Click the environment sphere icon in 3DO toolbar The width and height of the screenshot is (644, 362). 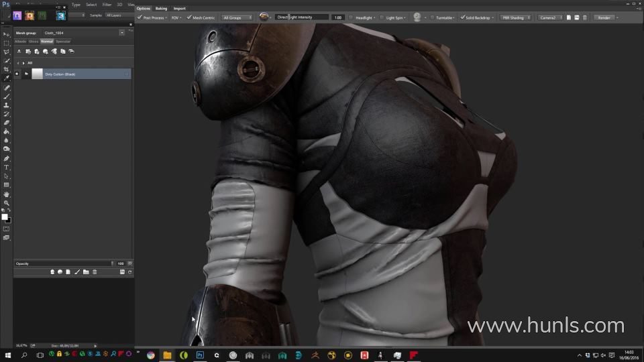264,17
